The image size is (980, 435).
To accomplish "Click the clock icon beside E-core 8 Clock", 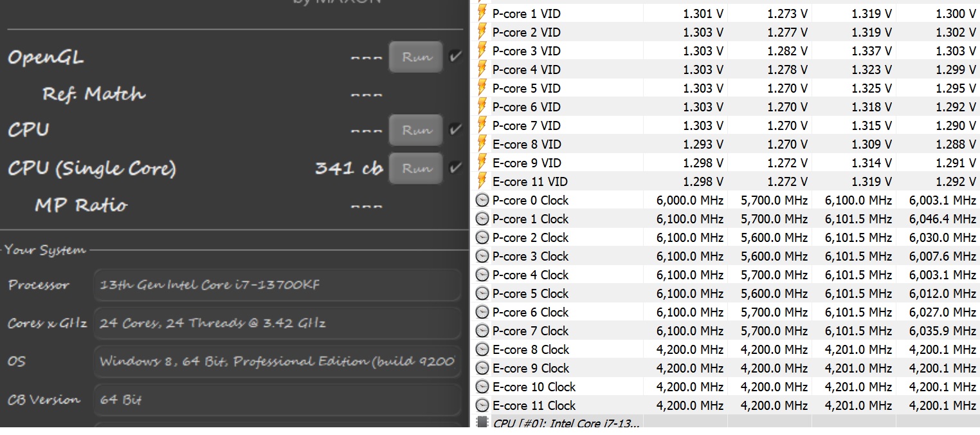I will (482, 349).
